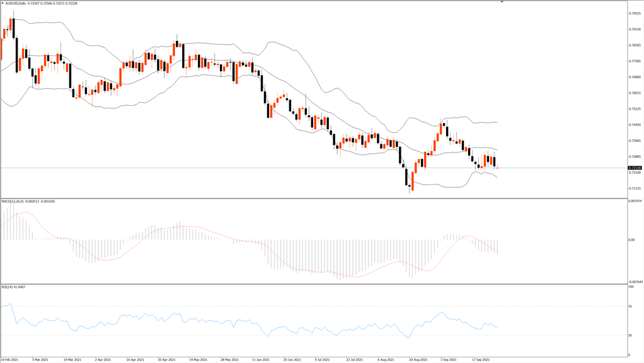Click the RSI 30 level label
644x363 pixels.
pos(630,335)
